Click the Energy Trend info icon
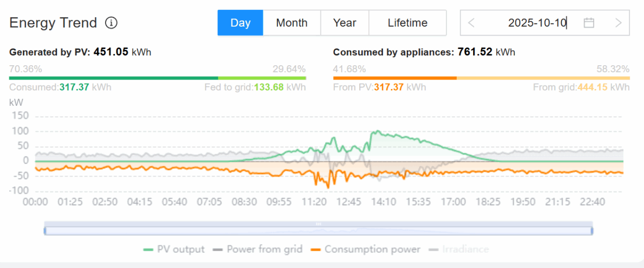The width and height of the screenshot is (644, 268). point(111,23)
